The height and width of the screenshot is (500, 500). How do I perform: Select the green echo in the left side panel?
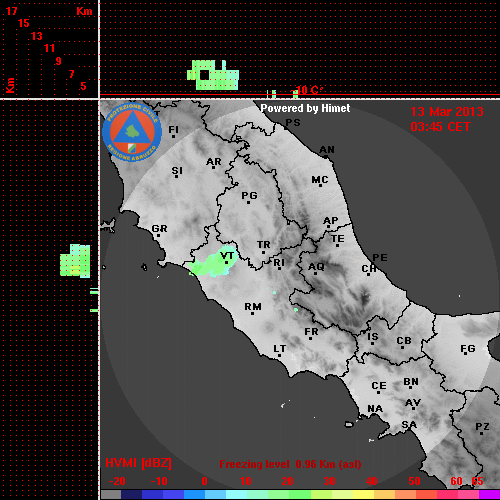coord(75,261)
